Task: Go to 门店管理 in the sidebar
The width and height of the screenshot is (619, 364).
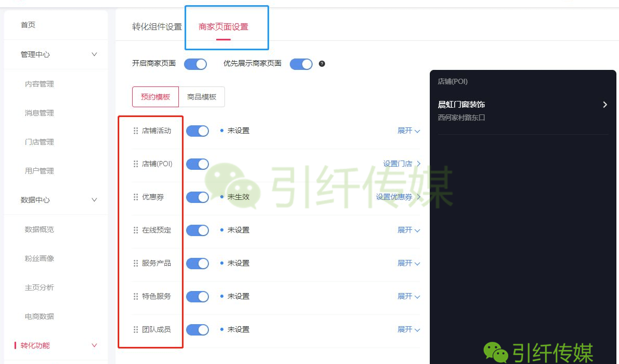Action: click(39, 142)
